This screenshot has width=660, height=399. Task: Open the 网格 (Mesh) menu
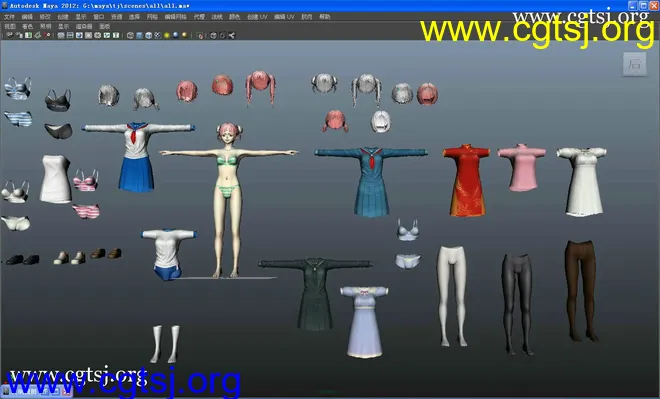[152, 17]
